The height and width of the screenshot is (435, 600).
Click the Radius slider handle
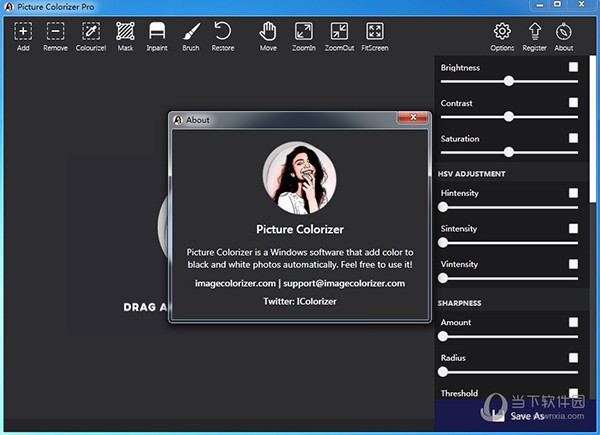point(443,372)
